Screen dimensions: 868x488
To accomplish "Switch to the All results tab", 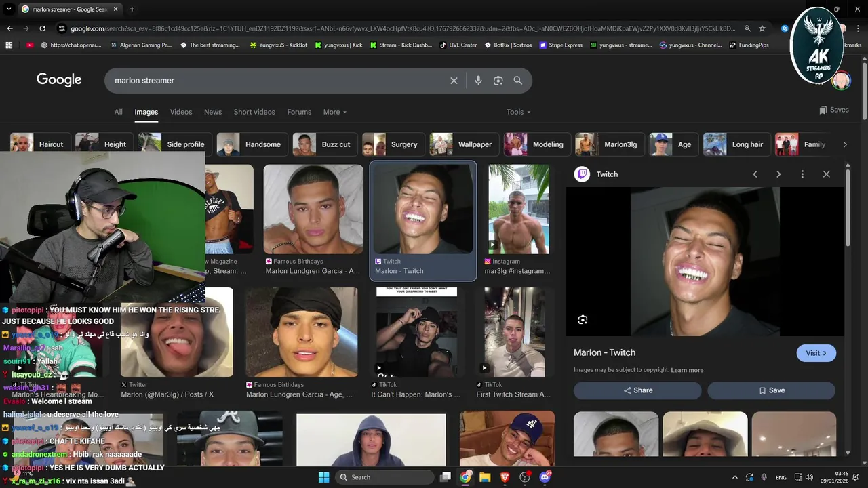I will pyautogui.click(x=118, y=112).
